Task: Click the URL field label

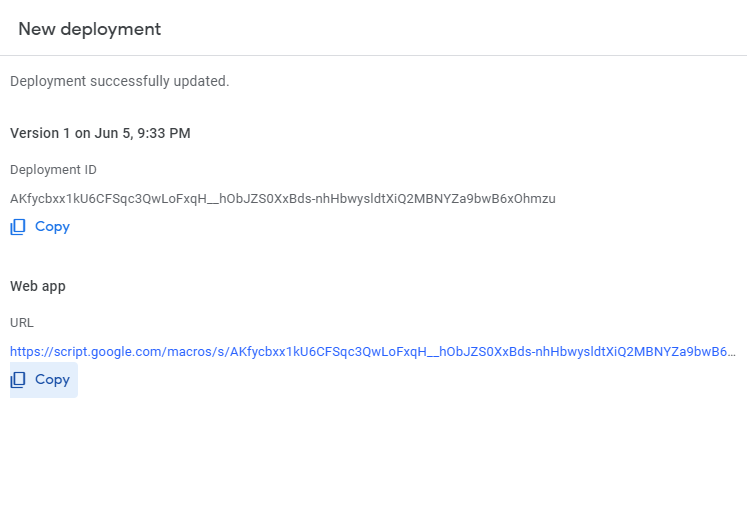Action: point(22,323)
